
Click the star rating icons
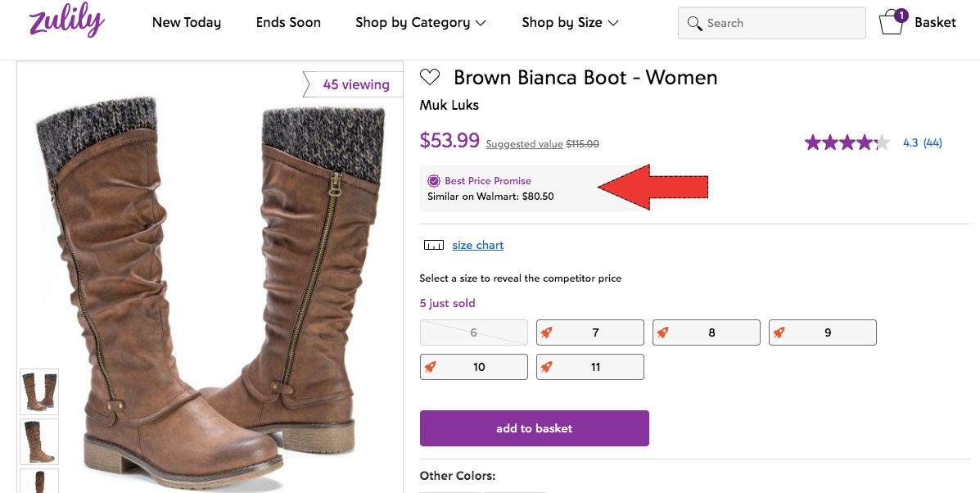point(847,142)
